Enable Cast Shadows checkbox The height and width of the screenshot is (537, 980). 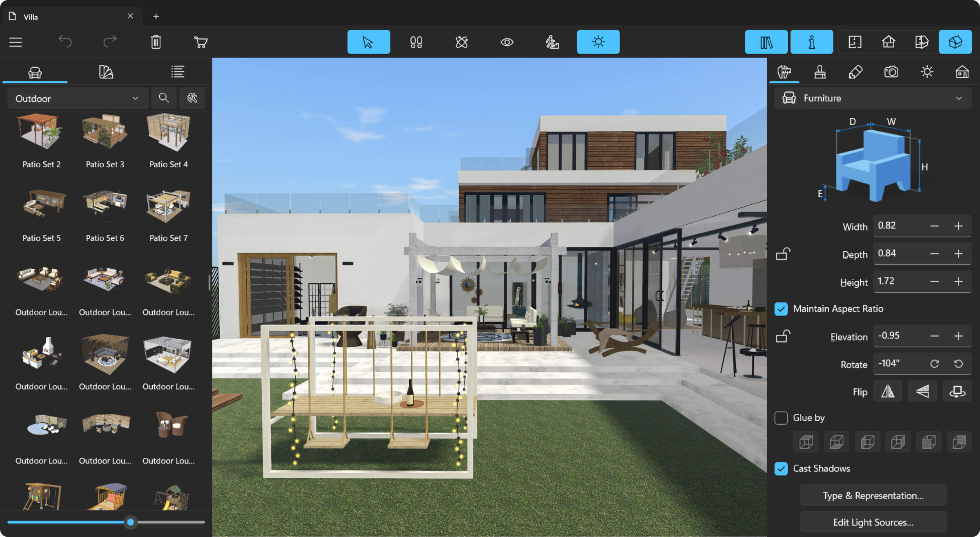[781, 468]
